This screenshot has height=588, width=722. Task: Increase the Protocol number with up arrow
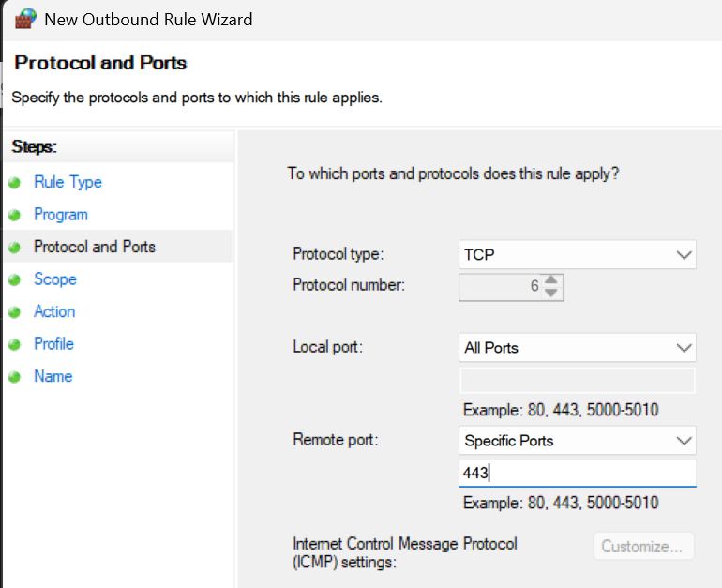tap(551, 279)
